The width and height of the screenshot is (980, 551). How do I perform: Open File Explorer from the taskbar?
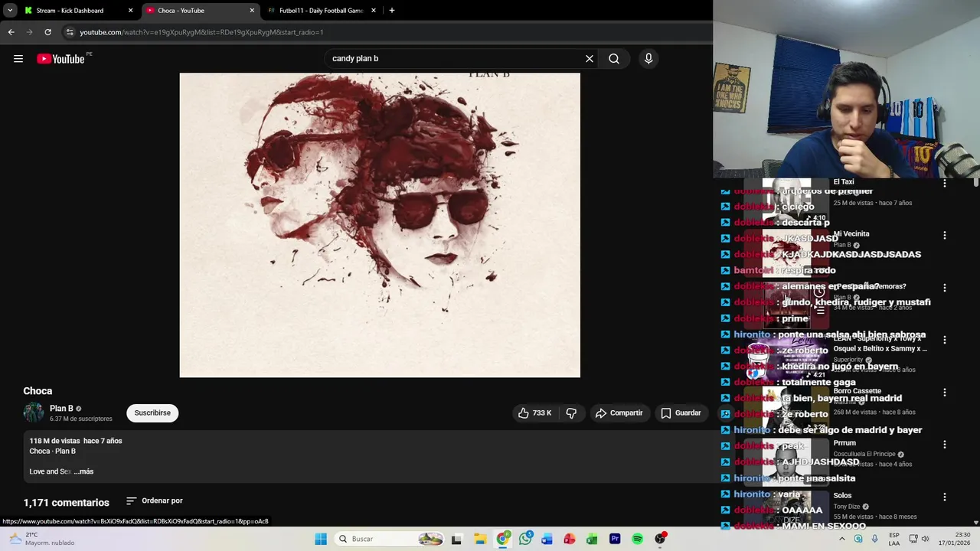click(x=480, y=539)
